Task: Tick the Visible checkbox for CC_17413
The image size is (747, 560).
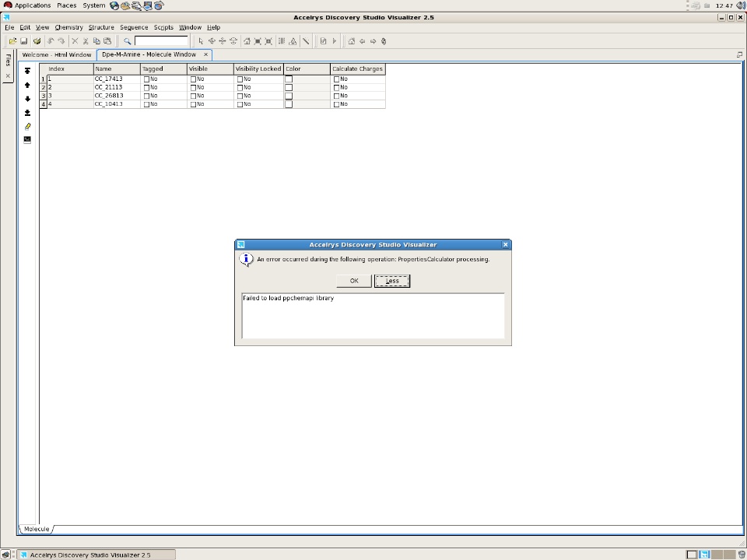Action: pyautogui.click(x=193, y=79)
